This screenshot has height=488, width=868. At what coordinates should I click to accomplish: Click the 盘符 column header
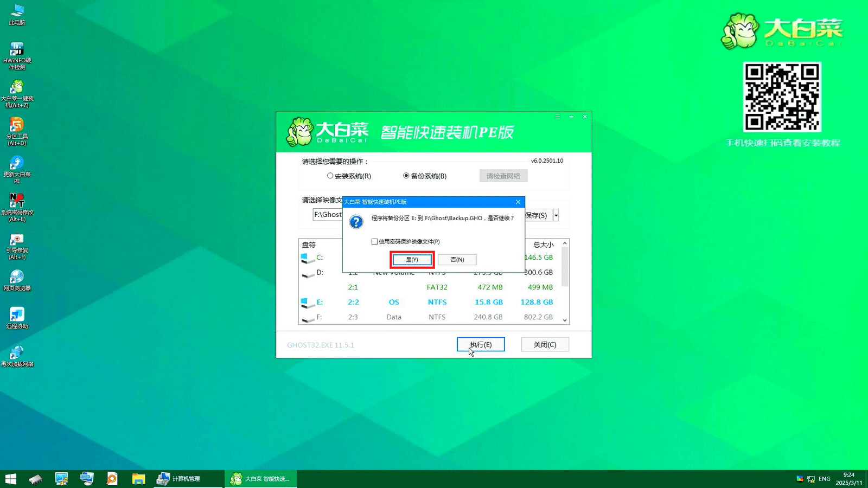pos(309,245)
